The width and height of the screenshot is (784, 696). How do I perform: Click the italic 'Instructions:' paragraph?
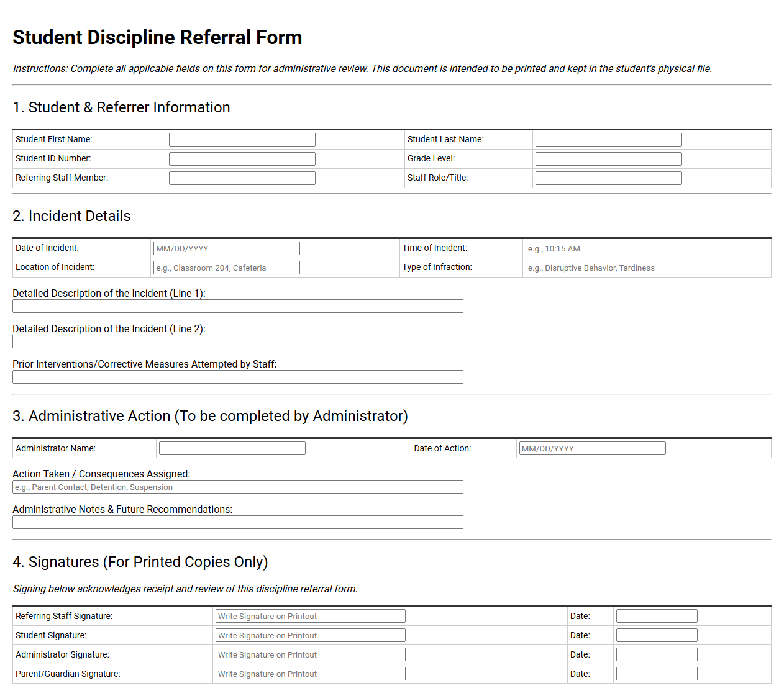point(363,68)
